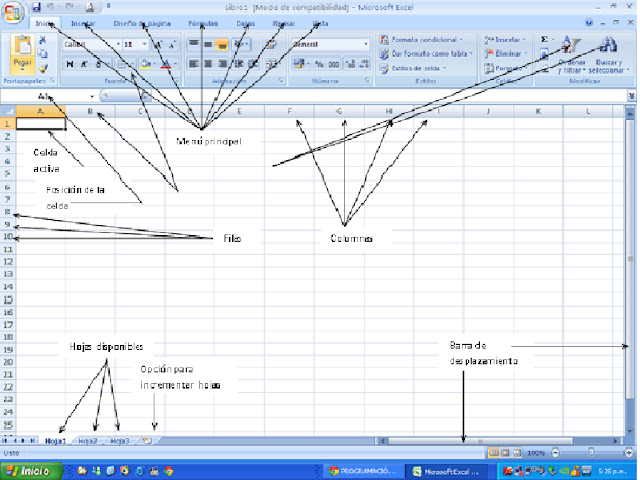
Task: Zoom in with the plus button
Action: (x=629, y=453)
